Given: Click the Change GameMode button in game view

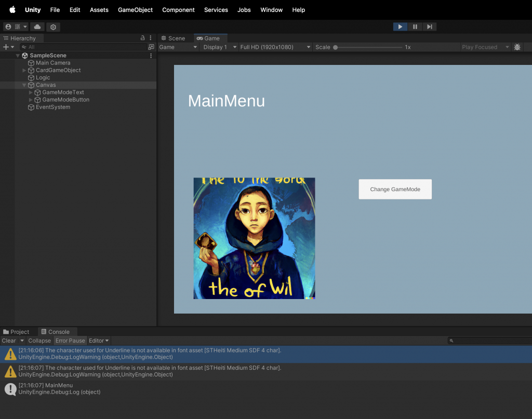Looking at the screenshot, I should point(395,189).
